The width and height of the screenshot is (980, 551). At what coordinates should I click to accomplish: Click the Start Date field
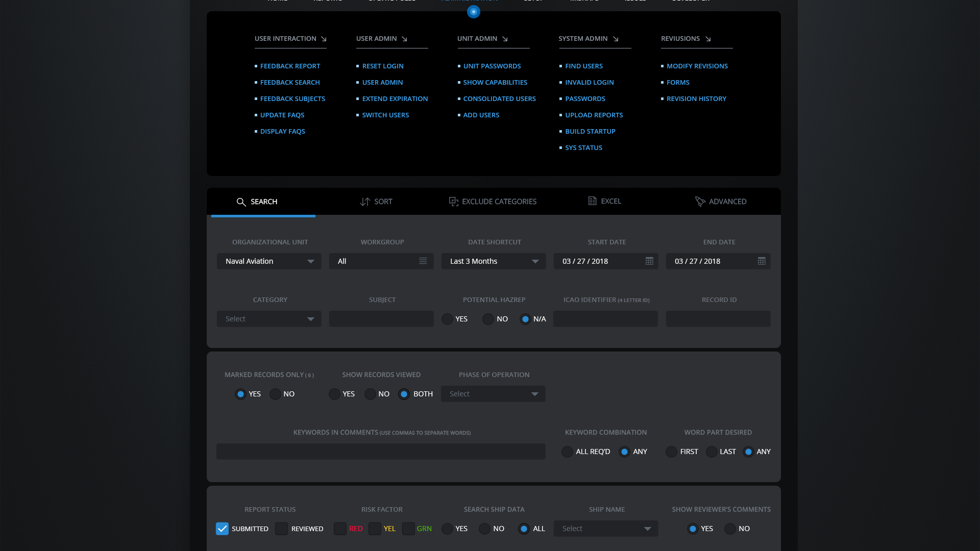[x=606, y=261]
